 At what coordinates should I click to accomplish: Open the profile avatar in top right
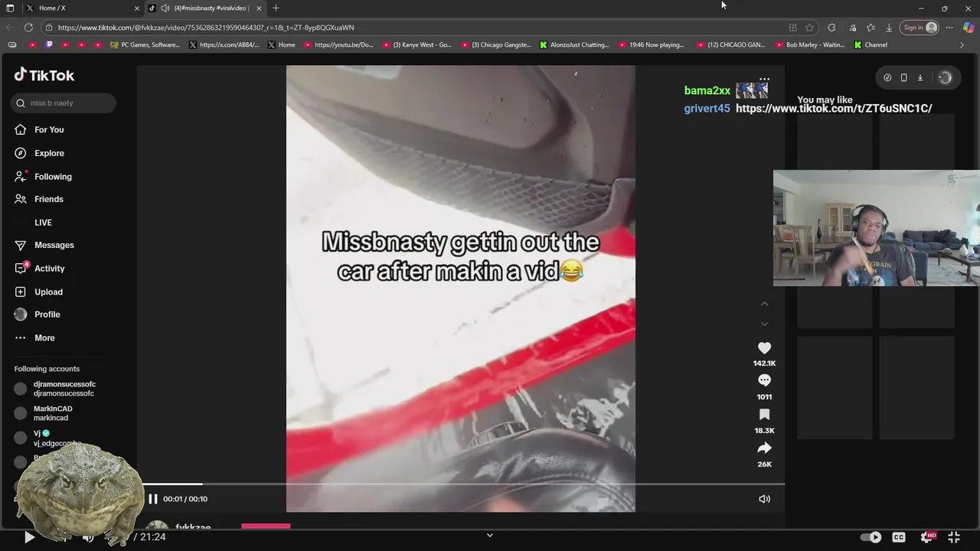pyautogui.click(x=945, y=77)
